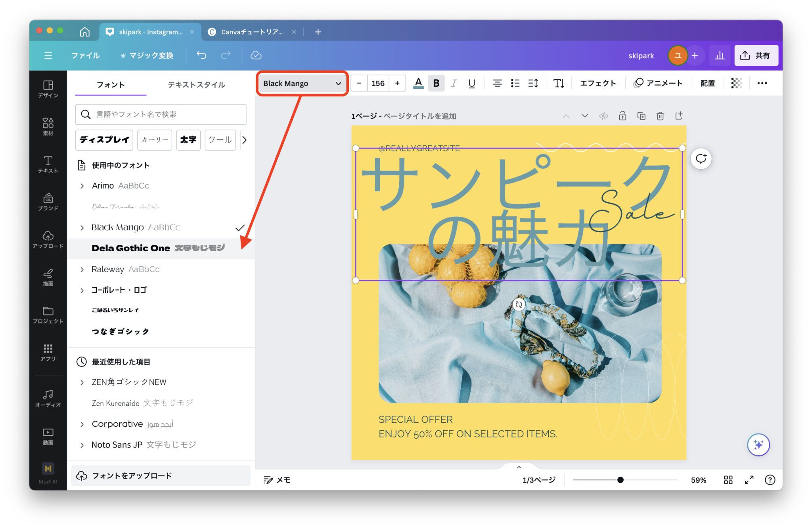
Task: Switch to the テキストスタイル tab
Action: pos(196,84)
